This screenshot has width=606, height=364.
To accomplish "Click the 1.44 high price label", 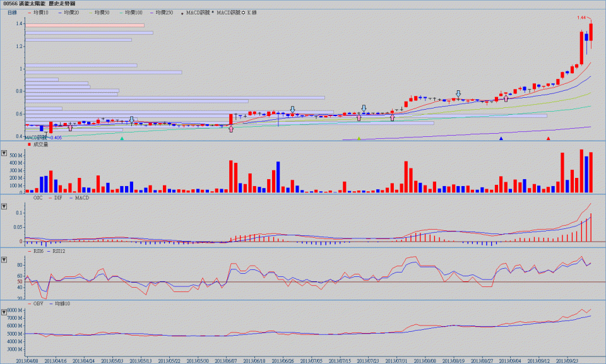I will [x=582, y=18].
